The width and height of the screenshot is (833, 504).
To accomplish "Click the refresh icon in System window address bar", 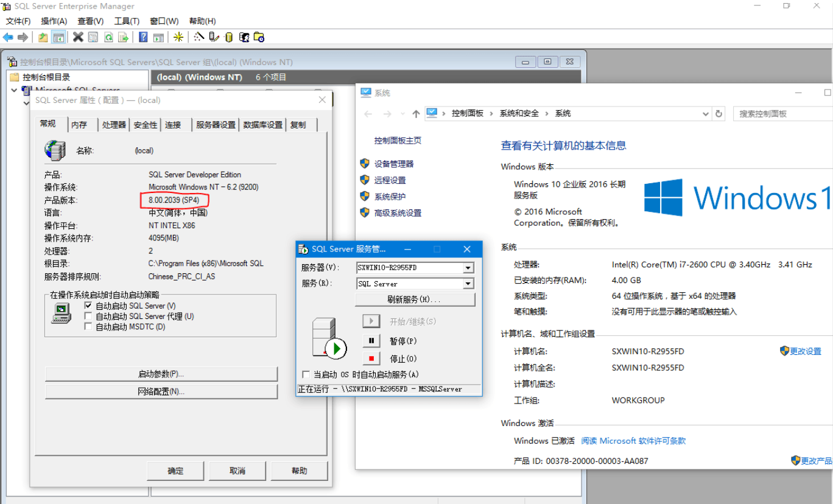I will tap(719, 114).
